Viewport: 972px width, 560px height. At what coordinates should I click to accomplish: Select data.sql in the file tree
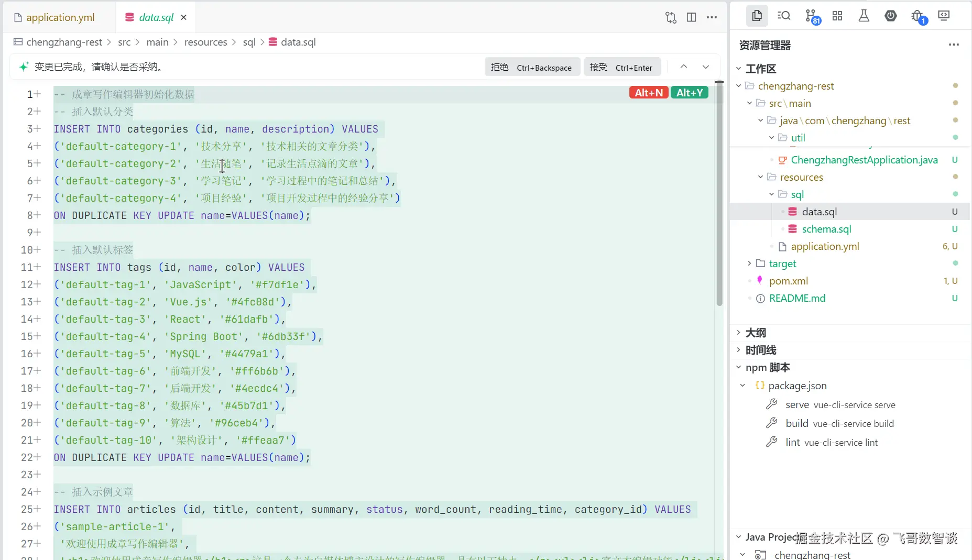coord(819,212)
